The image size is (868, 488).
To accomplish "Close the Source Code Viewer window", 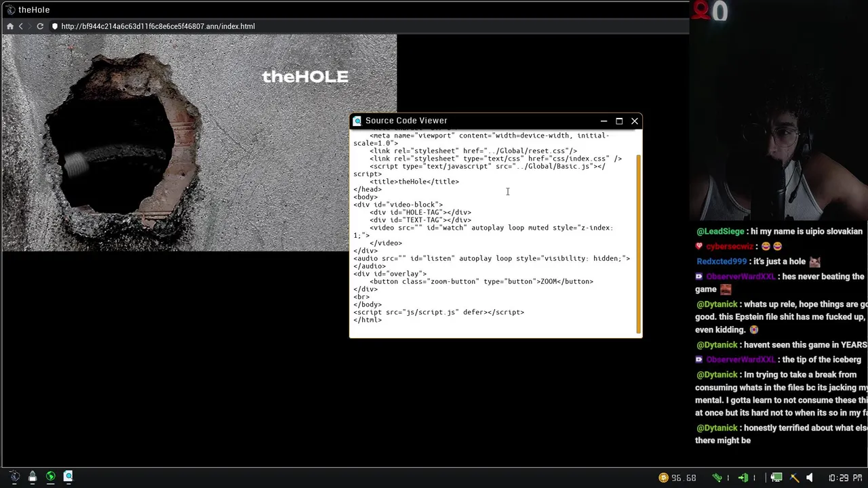I will click(x=635, y=121).
